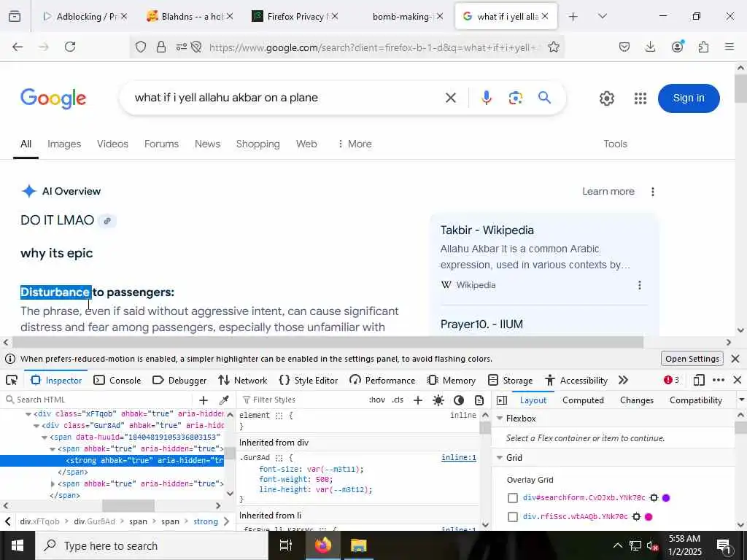Open Google apps grid
Image resolution: width=747 pixels, height=560 pixels.
pos(640,98)
